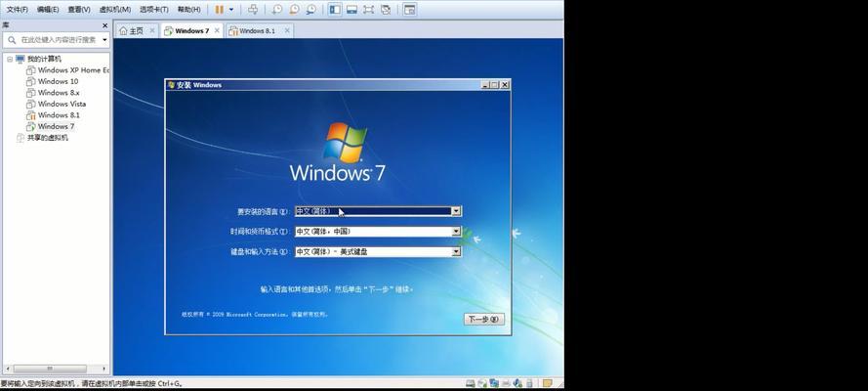Open the 帮助(H) menu
The width and height of the screenshot is (868, 391).
(189, 10)
